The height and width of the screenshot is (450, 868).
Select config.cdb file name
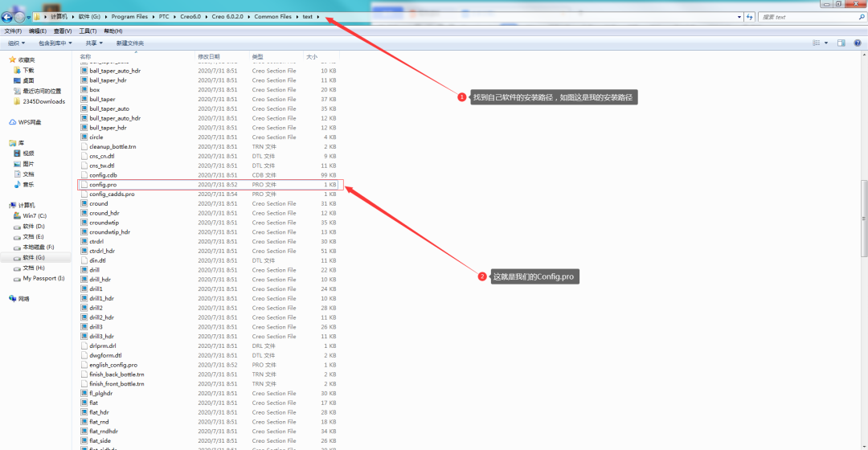point(103,175)
